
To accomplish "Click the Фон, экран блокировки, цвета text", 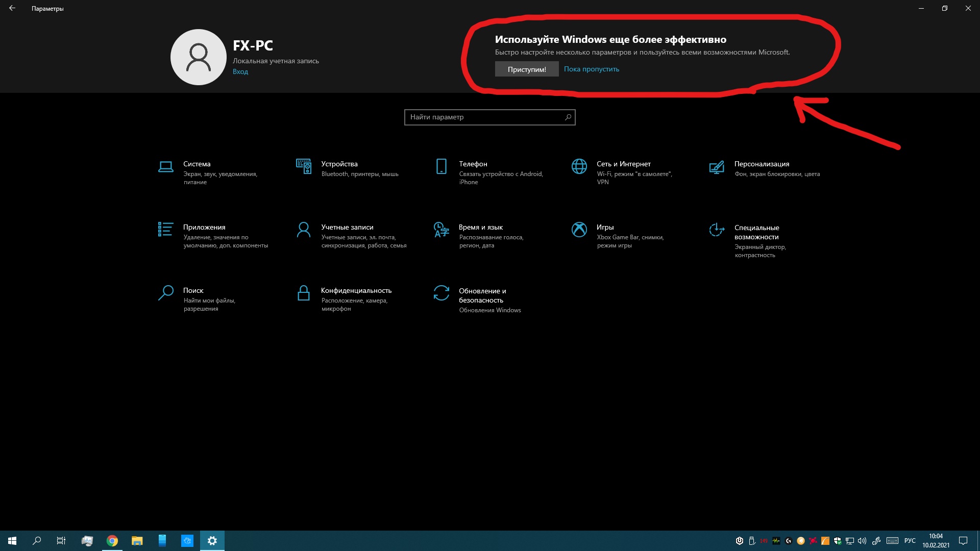I will tap(777, 174).
